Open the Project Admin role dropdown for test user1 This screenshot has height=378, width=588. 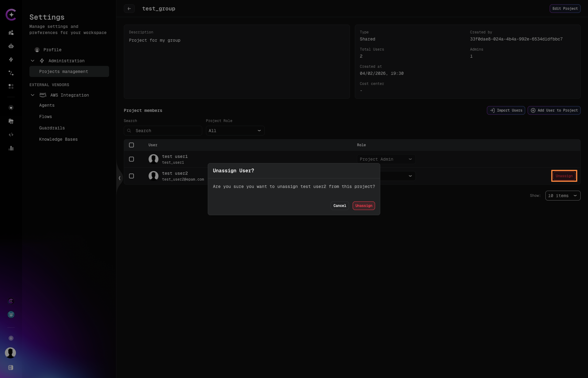(386, 159)
